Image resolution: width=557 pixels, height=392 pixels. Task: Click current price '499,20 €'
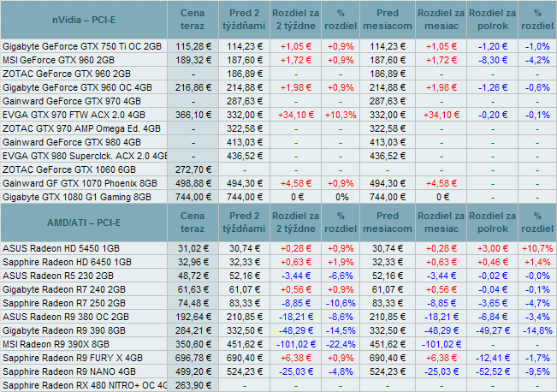[193, 371]
